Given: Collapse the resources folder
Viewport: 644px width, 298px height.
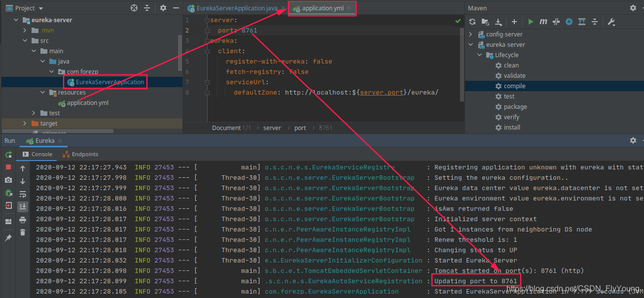Looking at the screenshot, I should click(42, 93).
